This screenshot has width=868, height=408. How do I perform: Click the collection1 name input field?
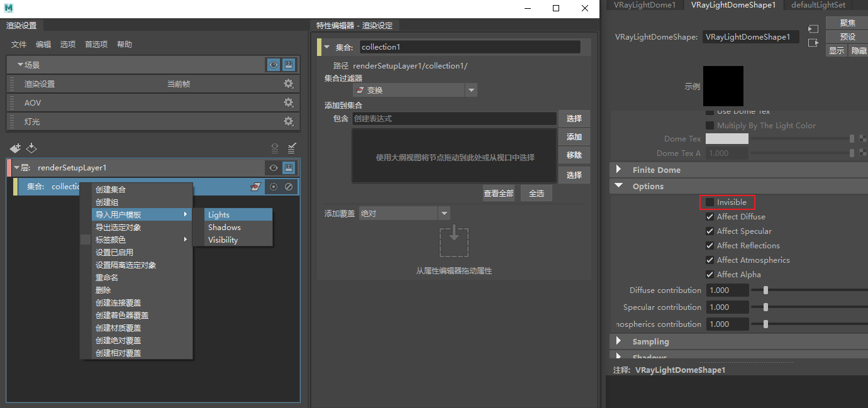(x=469, y=47)
